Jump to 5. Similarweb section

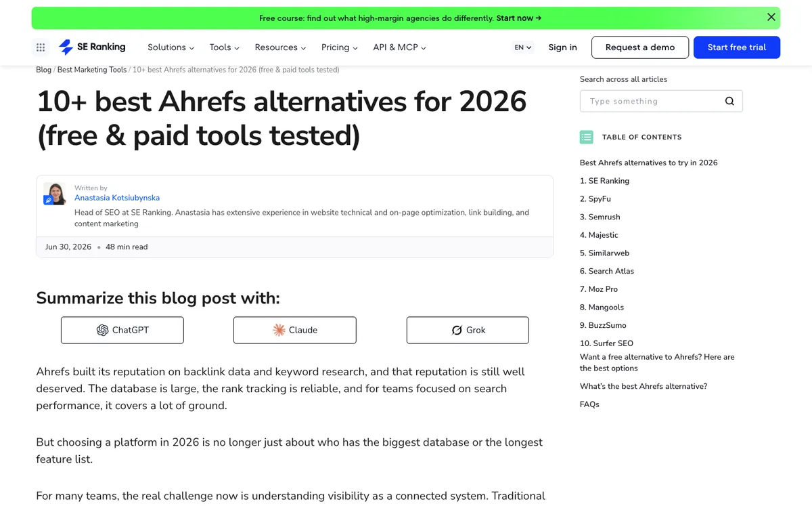coord(604,253)
